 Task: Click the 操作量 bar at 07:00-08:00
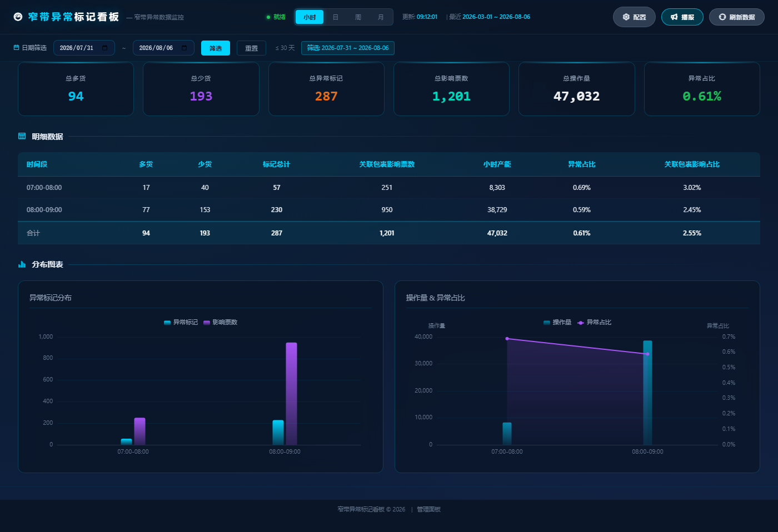tap(507, 434)
